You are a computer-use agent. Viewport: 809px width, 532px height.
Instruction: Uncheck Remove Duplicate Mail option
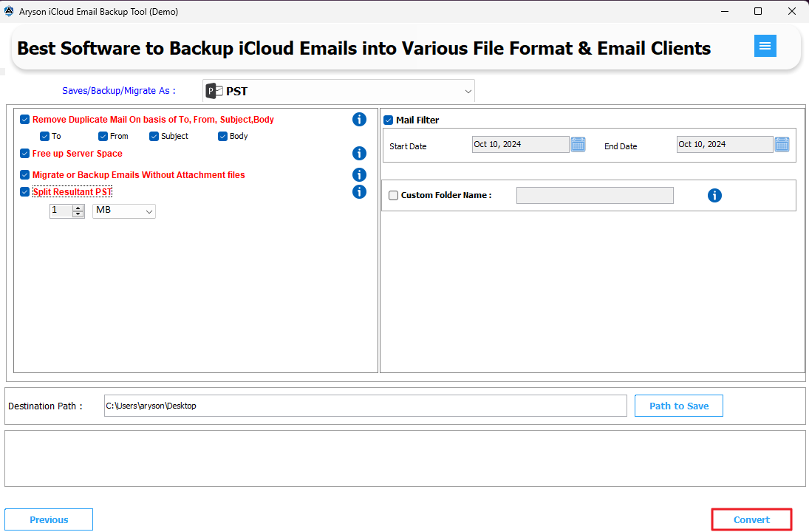click(25, 120)
